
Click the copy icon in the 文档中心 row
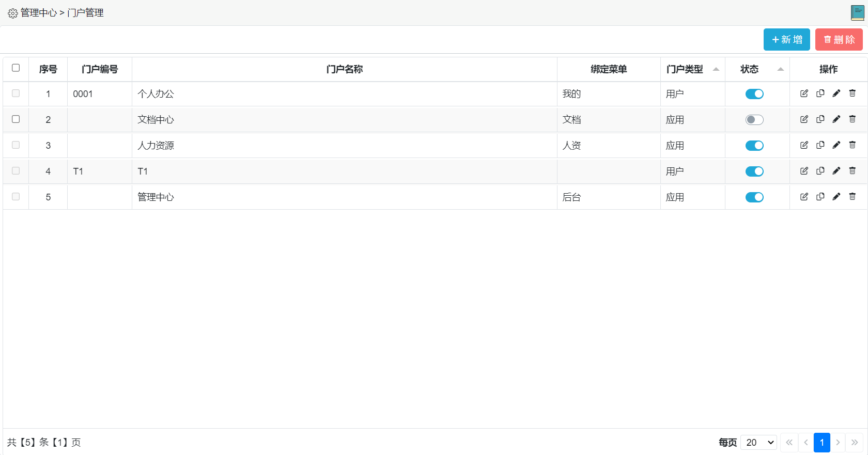point(820,119)
